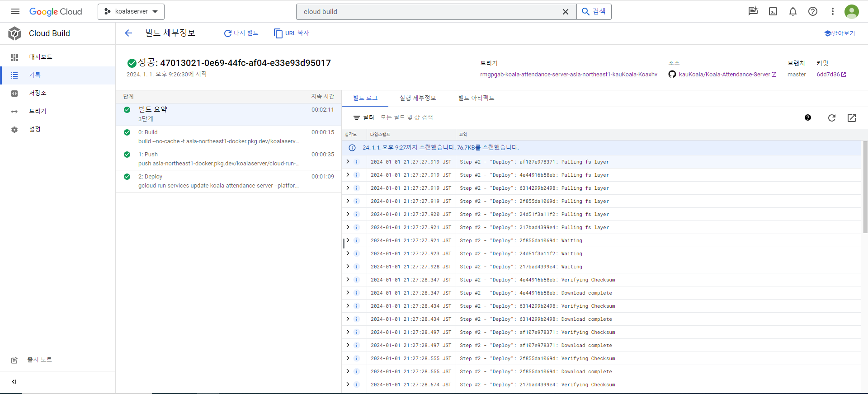
Task: Switch to 빌드 아티팩트 tab
Action: coord(476,98)
